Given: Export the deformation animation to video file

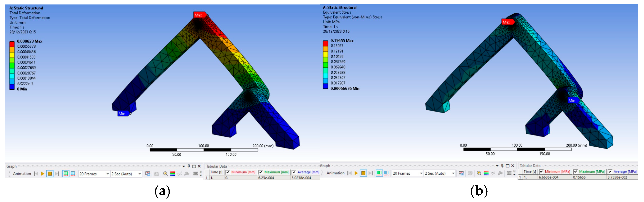Looking at the screenshot, I should point(148,174).
